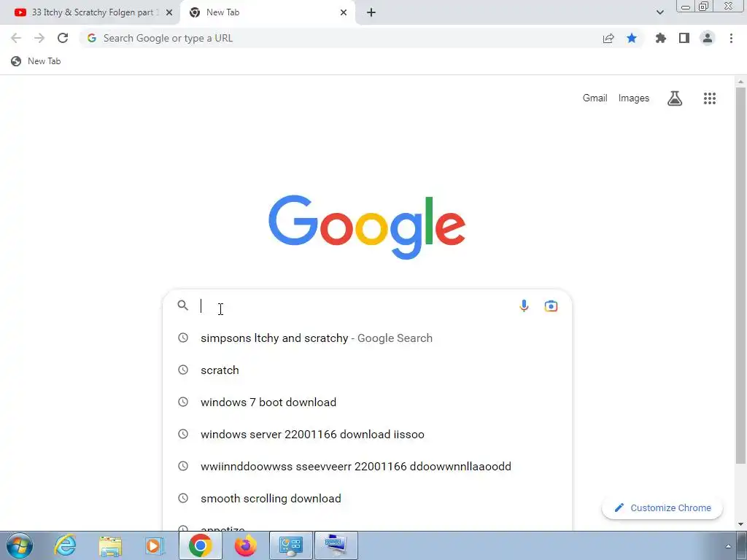The image size is (747, 560).
Task: Launch Firefox from the taskbar
Action: coord(245,545)
